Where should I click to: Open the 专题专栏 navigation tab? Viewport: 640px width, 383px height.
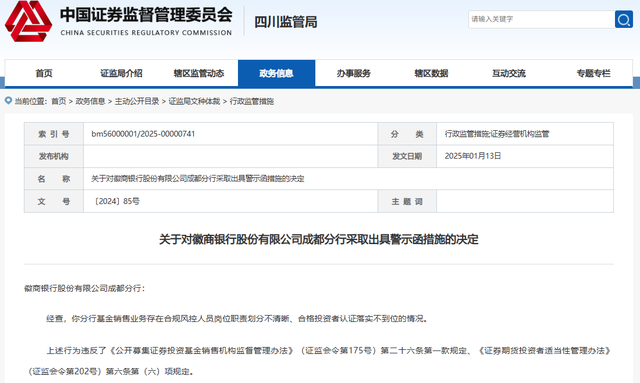(593, 73)
